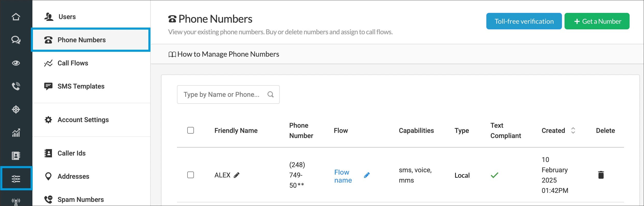Click the crosshair target sidebar icon
The width and height of the screenshot is (644, 206).
(16, 109)
